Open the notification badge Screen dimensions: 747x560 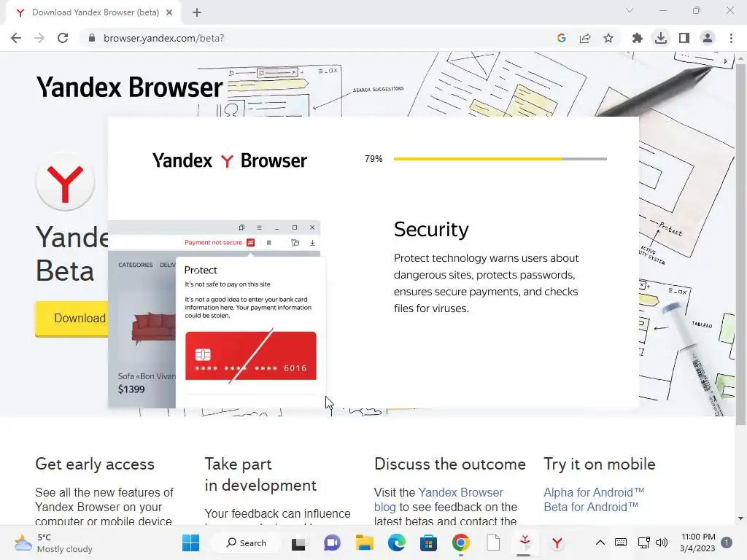click(x=727, y=542)
